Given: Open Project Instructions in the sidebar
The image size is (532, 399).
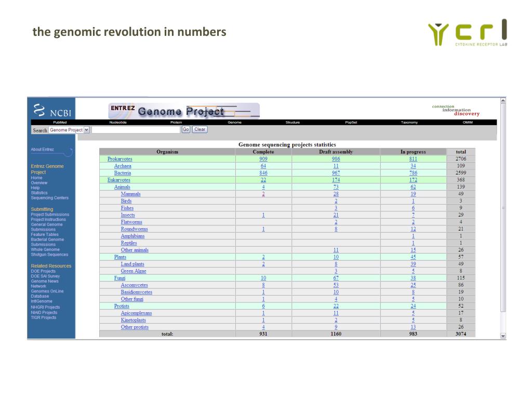Looking at the screenshot, I should (x=48, y=220).
